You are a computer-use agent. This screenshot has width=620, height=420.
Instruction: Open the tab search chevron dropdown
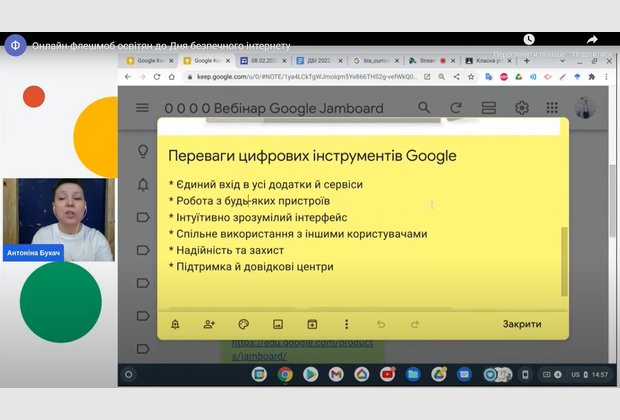click(562, 61)
